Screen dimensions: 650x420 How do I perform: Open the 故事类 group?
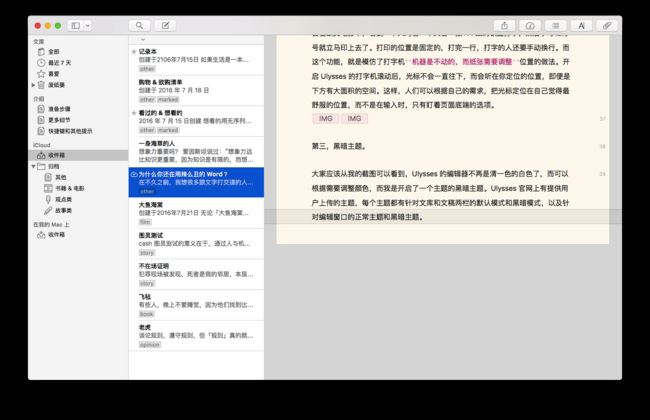tap(63, 211)
